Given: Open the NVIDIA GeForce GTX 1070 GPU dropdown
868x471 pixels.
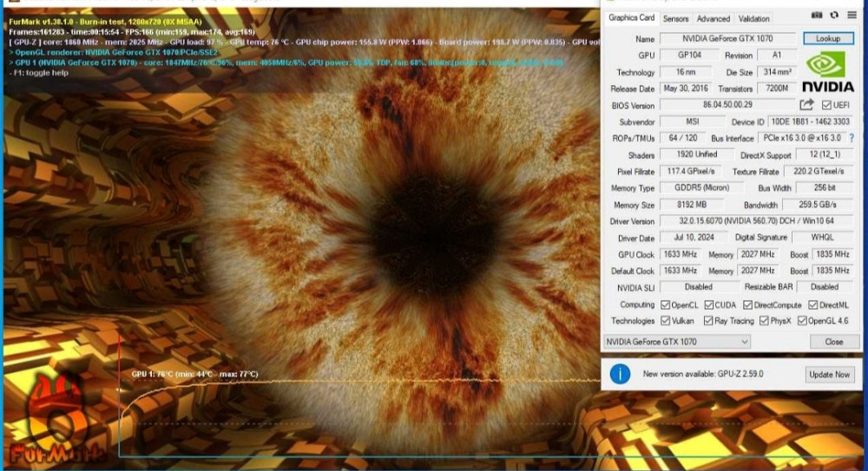Looking at the screenshot, I should (x=677, y=342).
